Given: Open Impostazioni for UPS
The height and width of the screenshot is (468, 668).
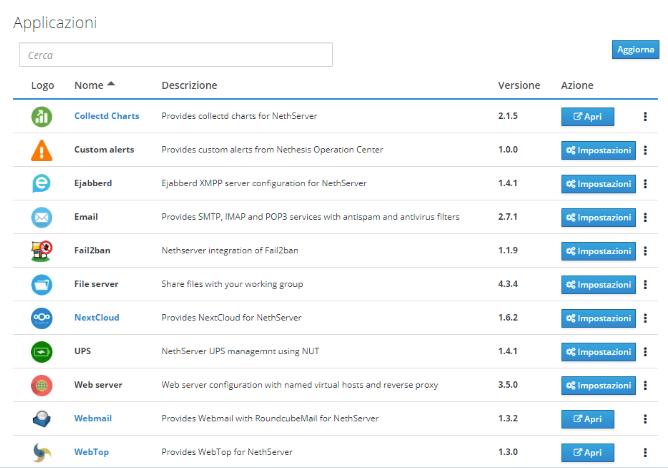Looking at the screenshot, I should [x=598, y=352].
